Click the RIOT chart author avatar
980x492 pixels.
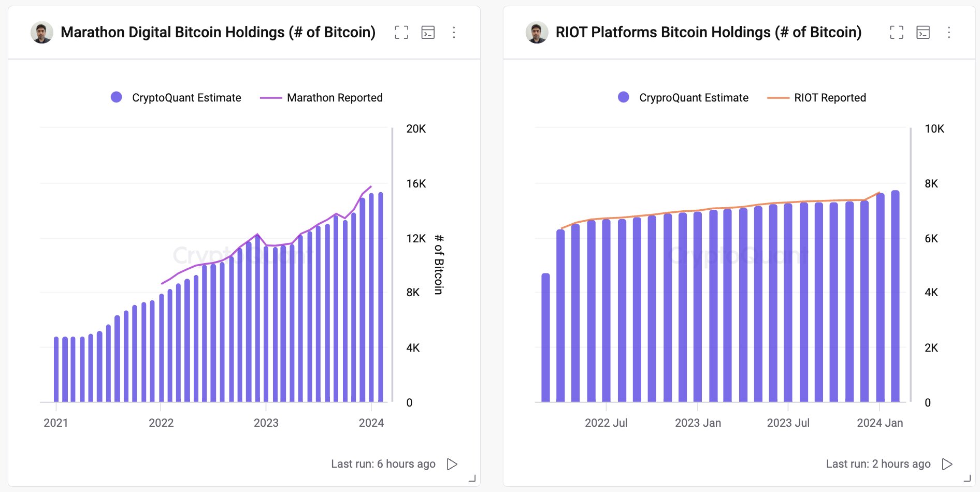pos(537,33)
